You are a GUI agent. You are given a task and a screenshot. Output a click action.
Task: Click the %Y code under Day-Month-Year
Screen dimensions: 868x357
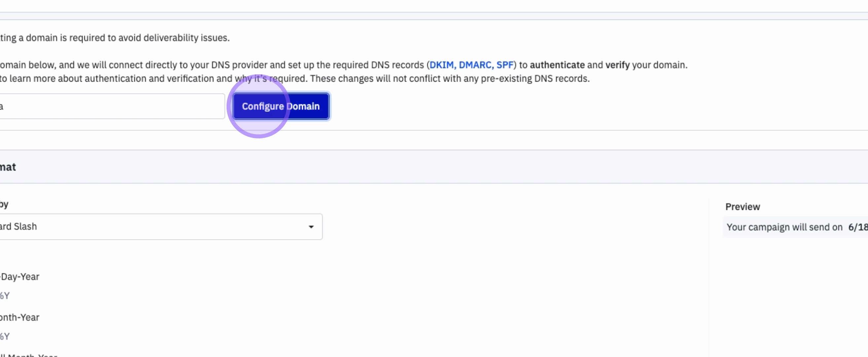click(x=5, y=337)
